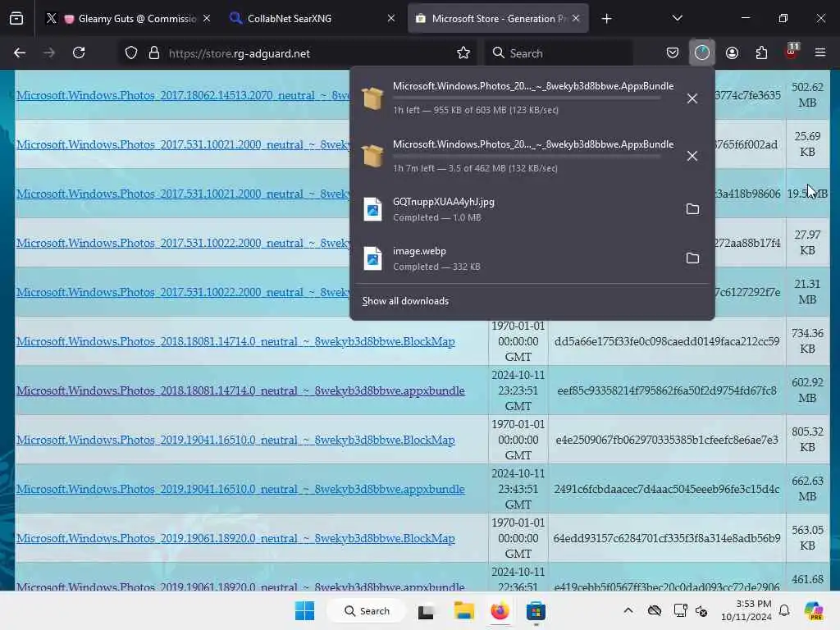Image resolution: width=840 pixels, height=630 pixels.
Task: Download Photos 2019.19041.16510.0 appxbundle
Action: point(240,490)
